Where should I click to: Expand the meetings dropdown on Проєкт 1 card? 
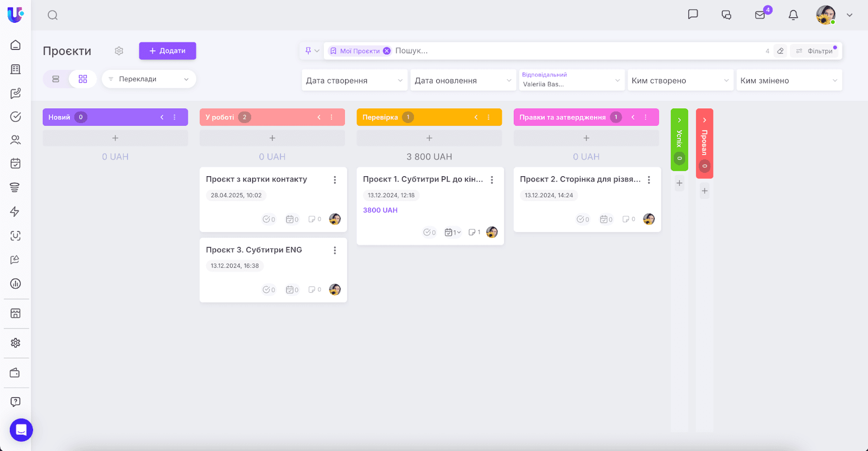[453, 233]
